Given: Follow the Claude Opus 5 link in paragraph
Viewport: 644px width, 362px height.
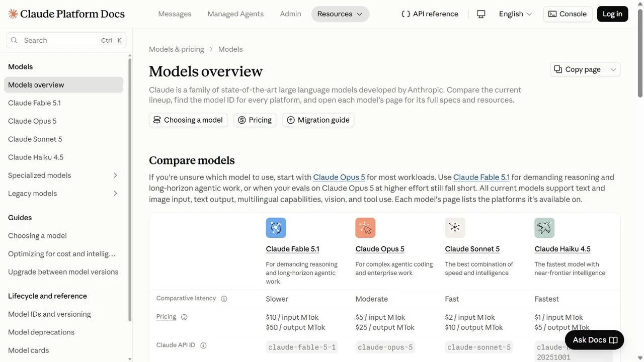Looking at the screenshot, I should coord(339,177).
